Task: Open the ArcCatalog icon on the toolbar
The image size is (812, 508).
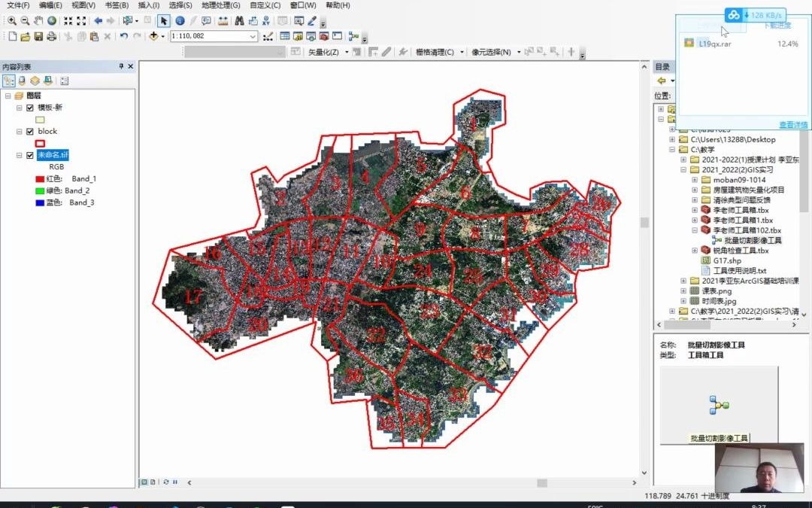Action: click(x=298, y=36)
